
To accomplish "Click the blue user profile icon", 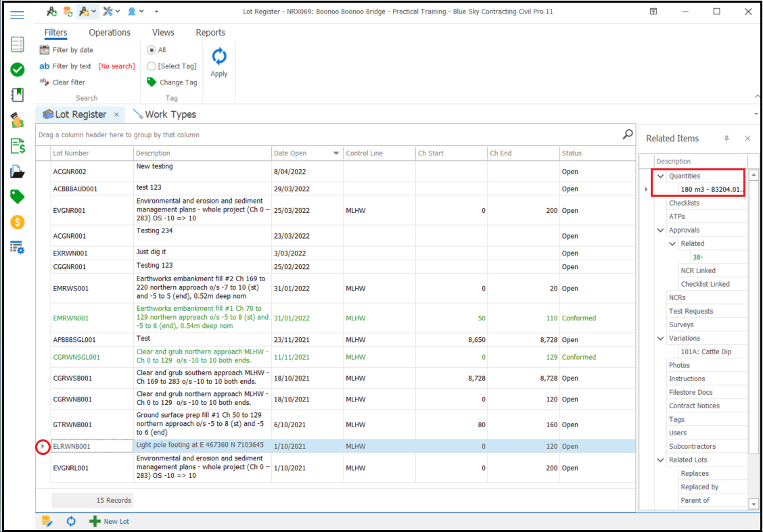I will [x=132, y=11].
